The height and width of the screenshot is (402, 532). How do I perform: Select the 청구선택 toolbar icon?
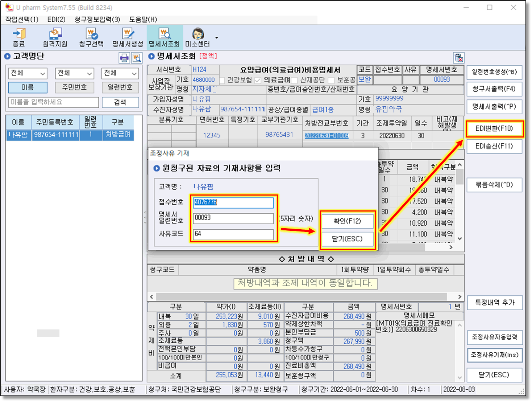(x=91, y=37)
